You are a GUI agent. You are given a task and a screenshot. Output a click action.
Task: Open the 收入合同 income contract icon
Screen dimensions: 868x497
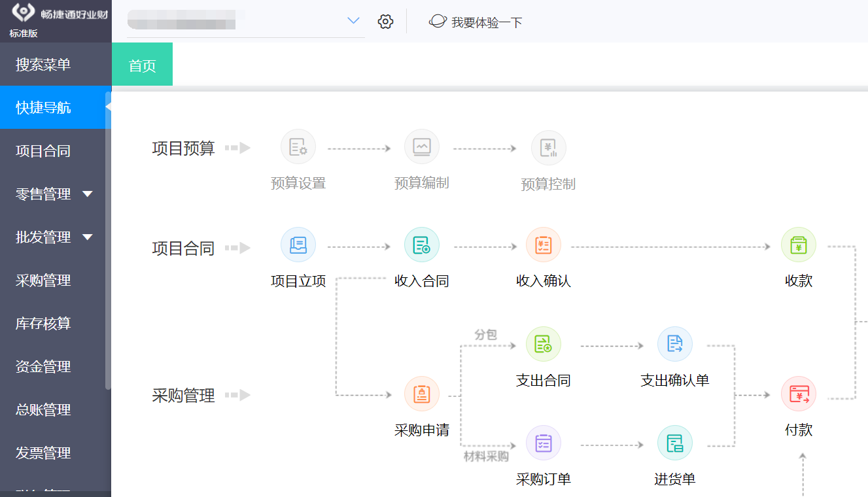tap(422, 245)
